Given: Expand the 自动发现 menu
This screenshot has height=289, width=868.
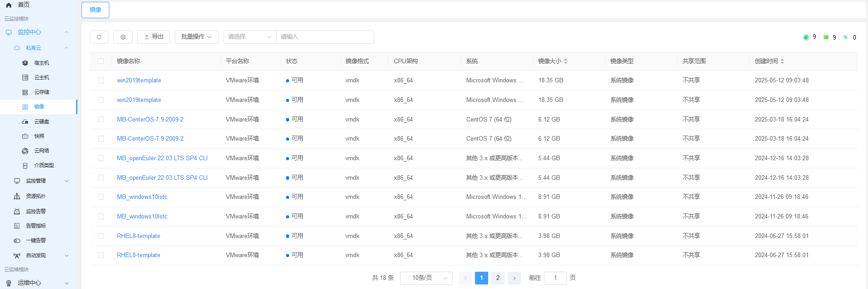Looking at the screenshot, I should (x=66, y=256).
